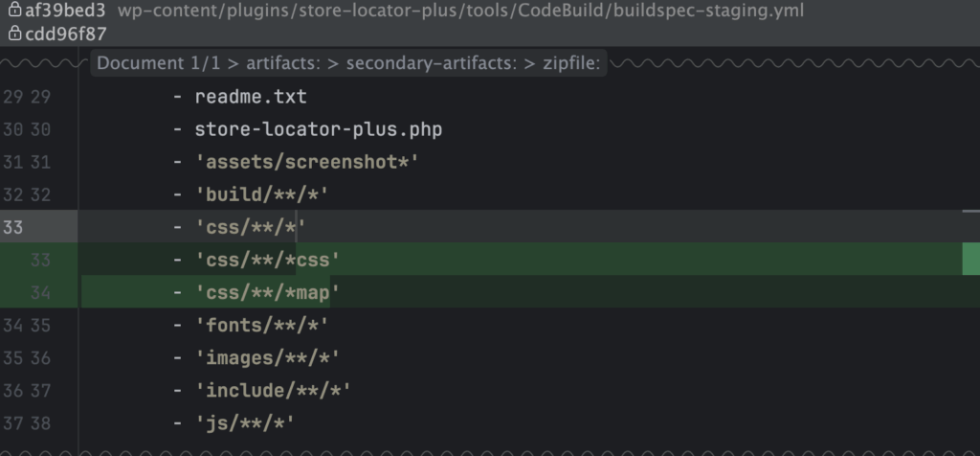Jump to the 'artifacts:' breadcrumb
980x456 pixels.
click(x=281, y=64)
